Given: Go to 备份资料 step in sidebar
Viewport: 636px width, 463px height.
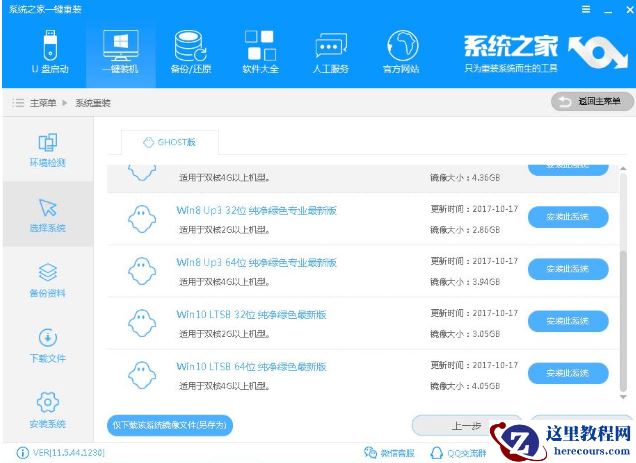Looking at the screenshot, I should click(x=47, y=280).
